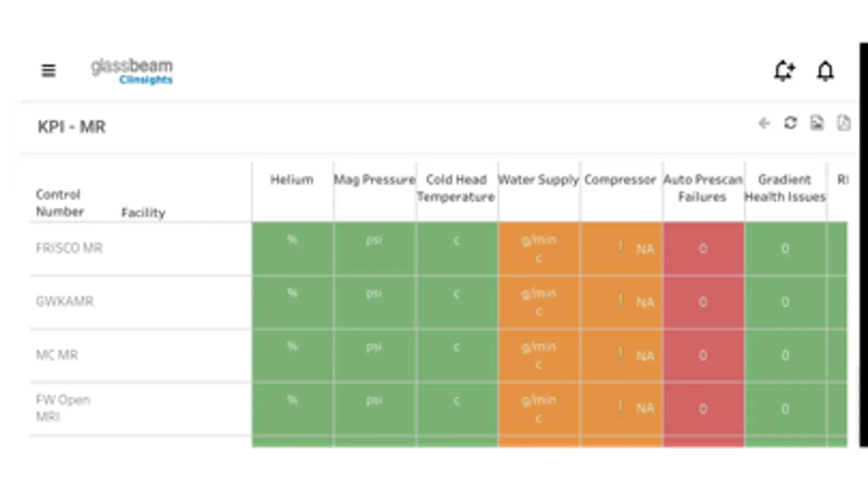Select the FW Open MRI row
This screenshot has height=489, width=868.
click(x=62, y=408)
